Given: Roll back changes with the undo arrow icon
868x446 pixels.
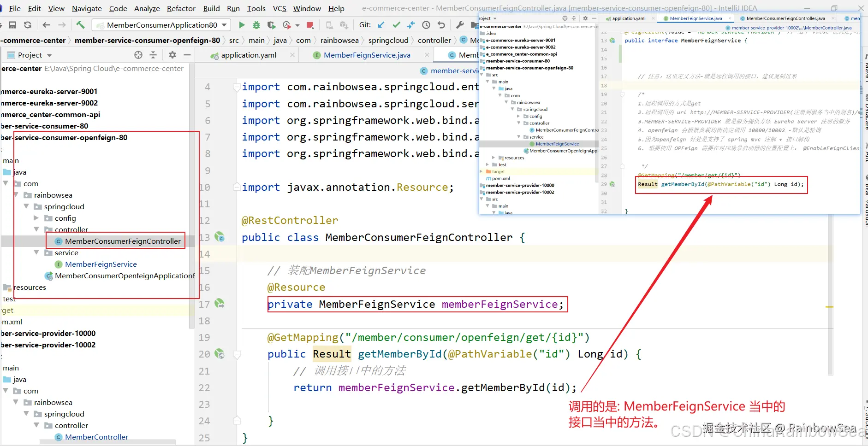Looking at the screenshot, I should pyautogui.click(x=441, y=25).
